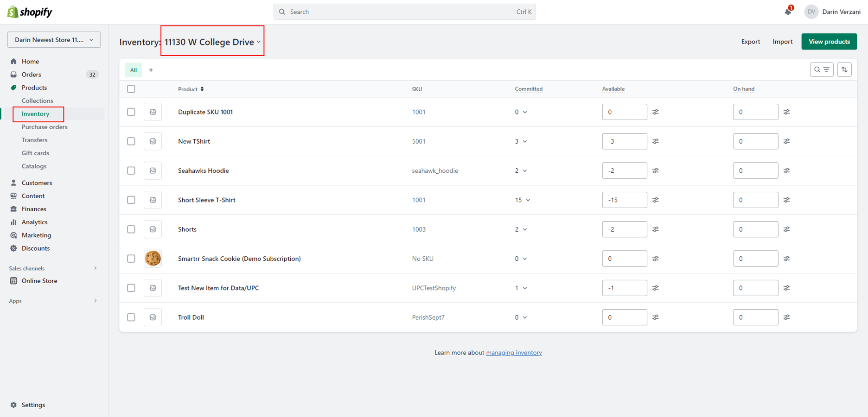Open the Darin Newest Store switcher
Screen dimensions: 868x417
coord(53,40)
